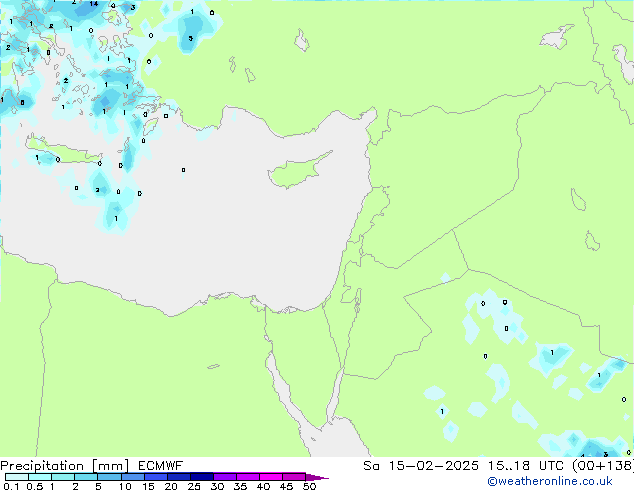Click the legend swatch between 0.1 and 0.5
634x490 pixels.
17,477
